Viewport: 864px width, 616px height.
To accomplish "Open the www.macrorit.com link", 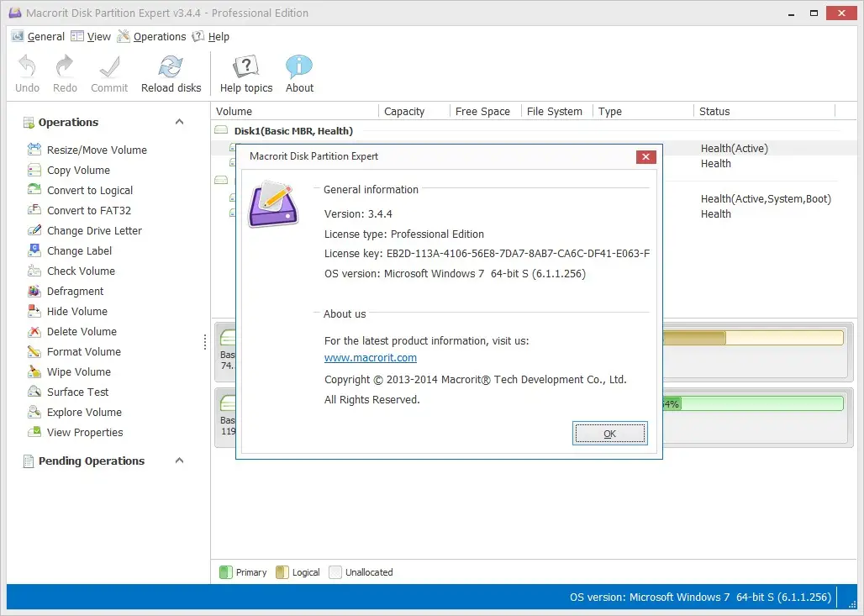I will (x=371, y=358).
